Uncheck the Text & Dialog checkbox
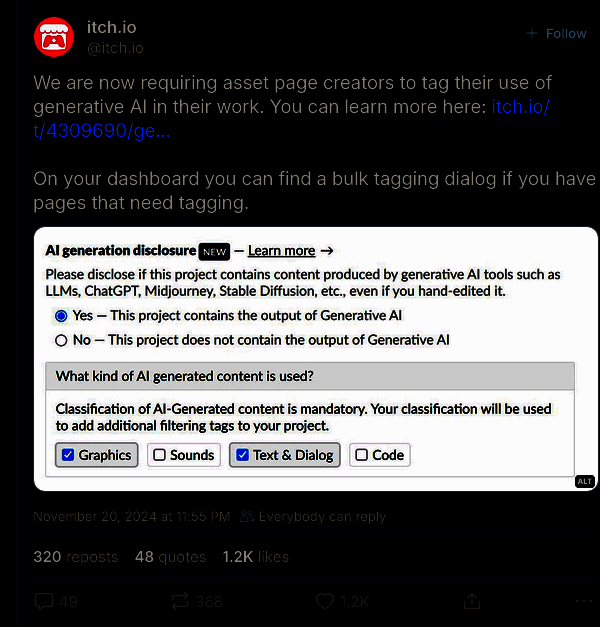The width and height of the screenshot is (600, 627). [242, 455]
